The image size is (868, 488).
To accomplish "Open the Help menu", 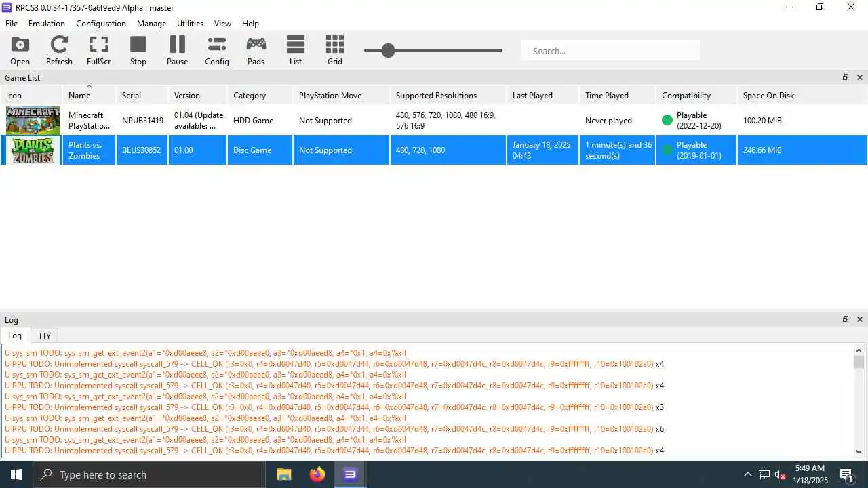I will coord(250,23).
